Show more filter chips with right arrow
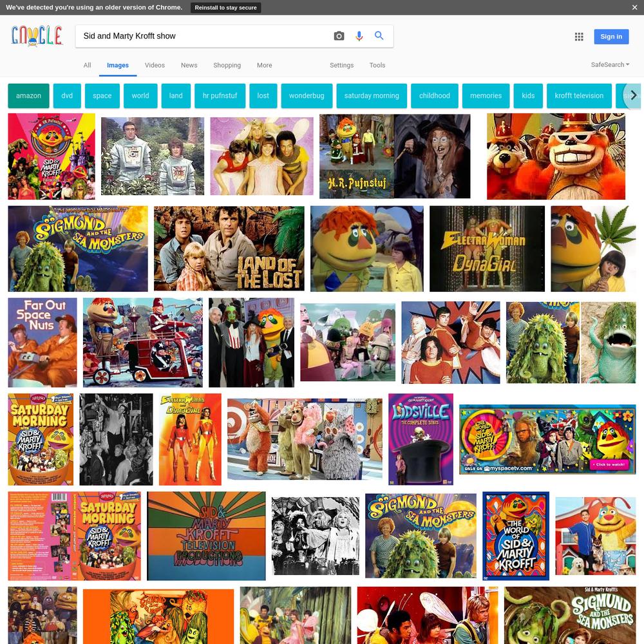 point(633,95)
